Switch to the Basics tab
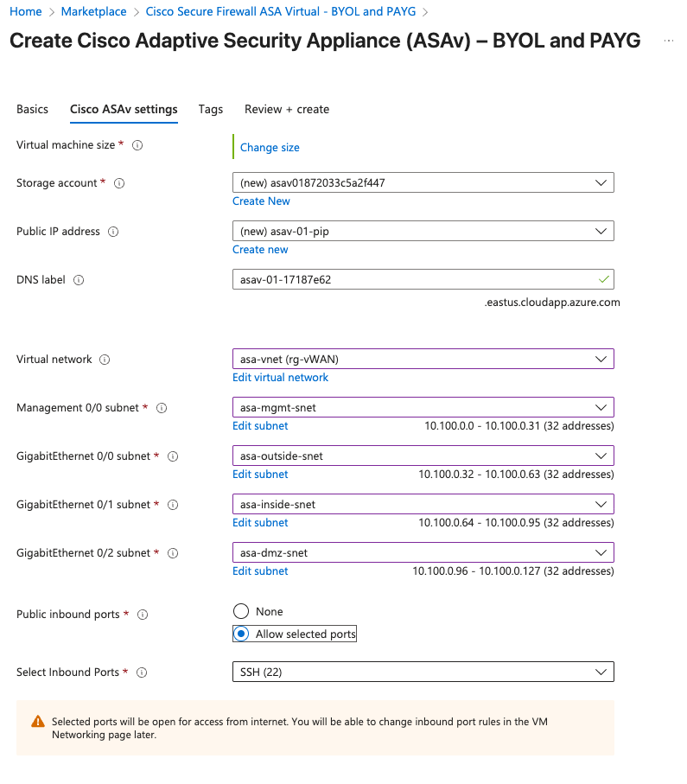687x784 pixels. tap(33, 110)
